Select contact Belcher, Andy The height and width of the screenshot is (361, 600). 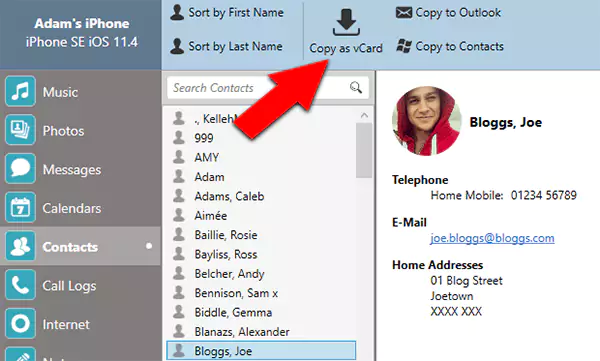tap(229, 274)
